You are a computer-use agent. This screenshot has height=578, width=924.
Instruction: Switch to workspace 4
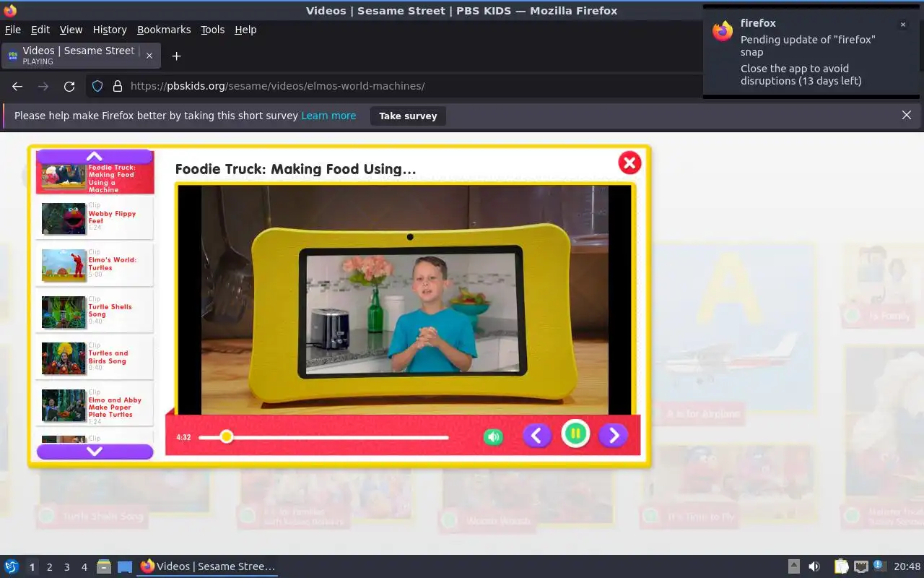84,567
